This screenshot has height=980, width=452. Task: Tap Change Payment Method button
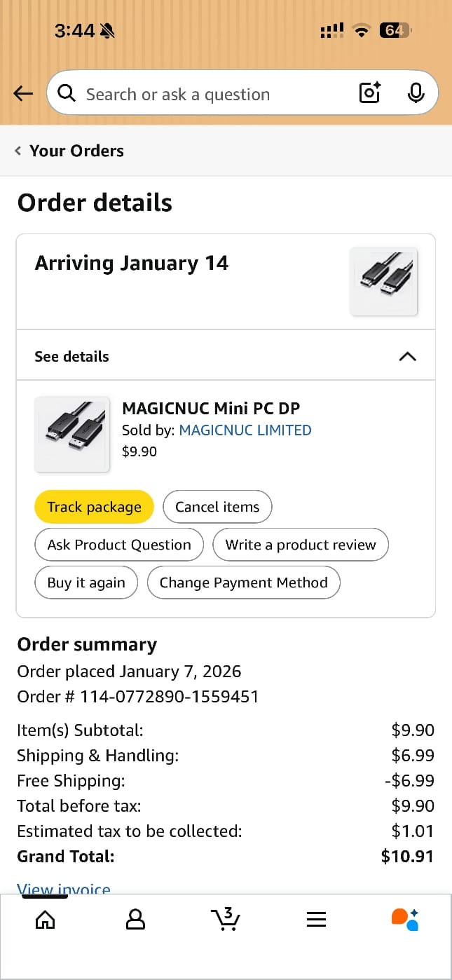click(243, 583)
